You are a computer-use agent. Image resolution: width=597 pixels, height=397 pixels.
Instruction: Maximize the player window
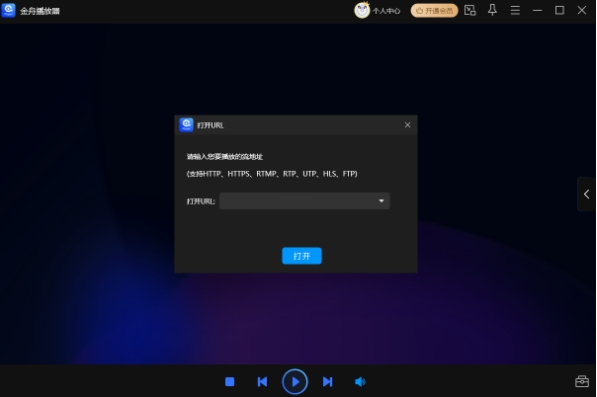[x=559, y=10]
